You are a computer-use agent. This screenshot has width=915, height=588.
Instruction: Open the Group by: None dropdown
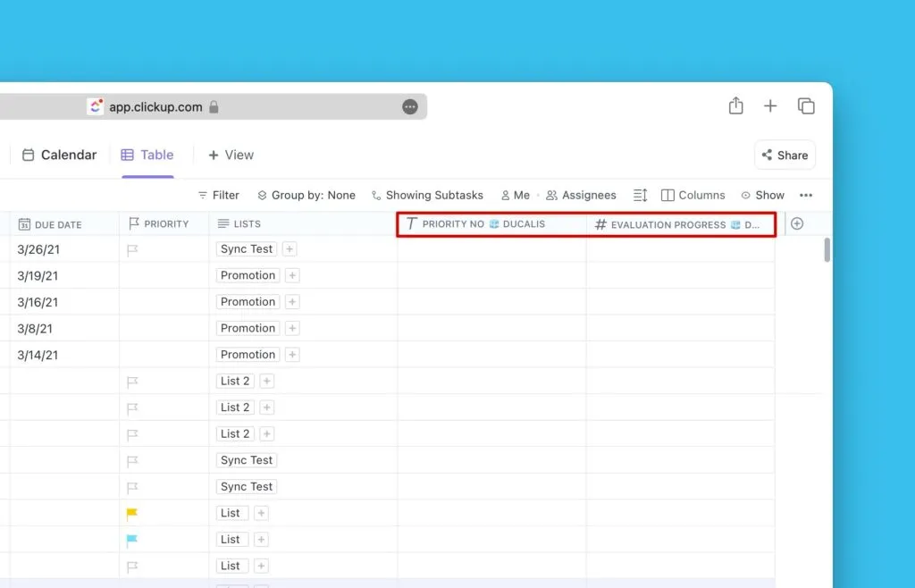coord(306,195)
